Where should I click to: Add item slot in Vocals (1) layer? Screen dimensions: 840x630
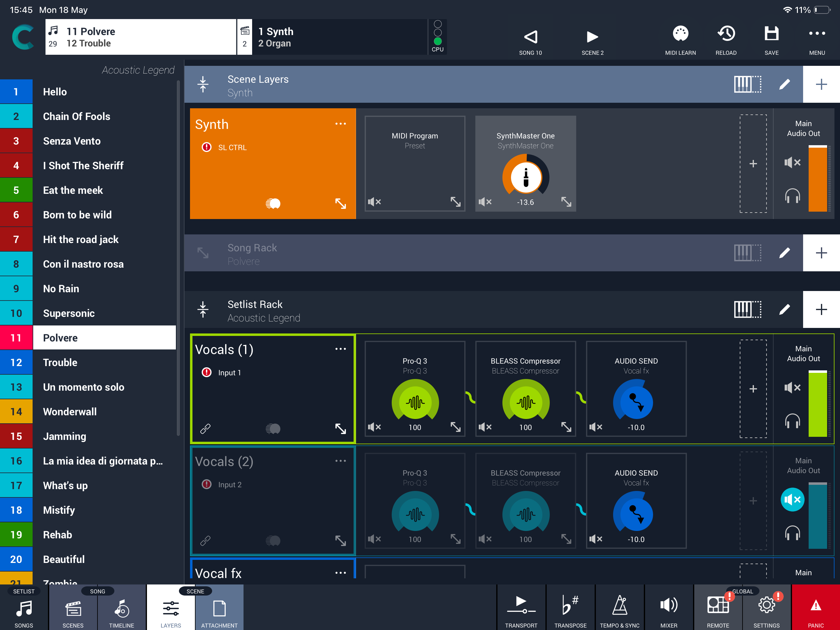[753, 389]
